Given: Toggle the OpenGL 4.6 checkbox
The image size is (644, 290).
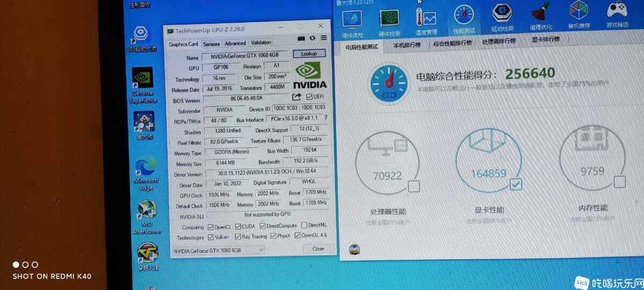Looking at the screenshot, I should click(297, 235).
